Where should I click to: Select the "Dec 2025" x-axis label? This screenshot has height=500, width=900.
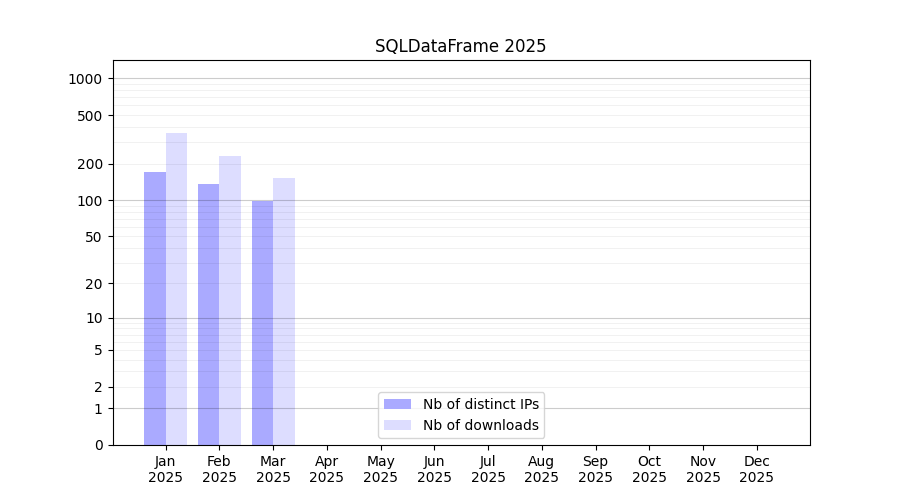756,469
